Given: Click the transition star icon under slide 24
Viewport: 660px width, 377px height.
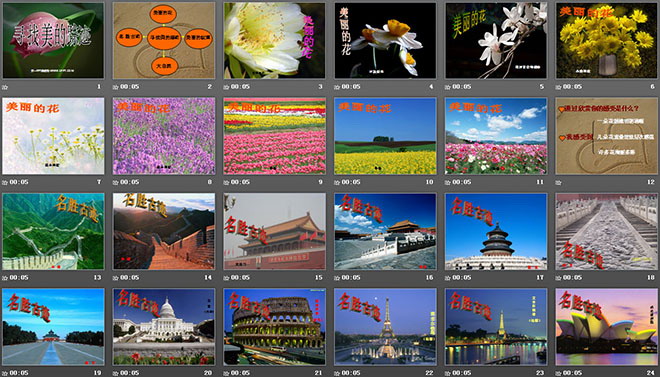Looking at the screenshot, I should 558,373.
